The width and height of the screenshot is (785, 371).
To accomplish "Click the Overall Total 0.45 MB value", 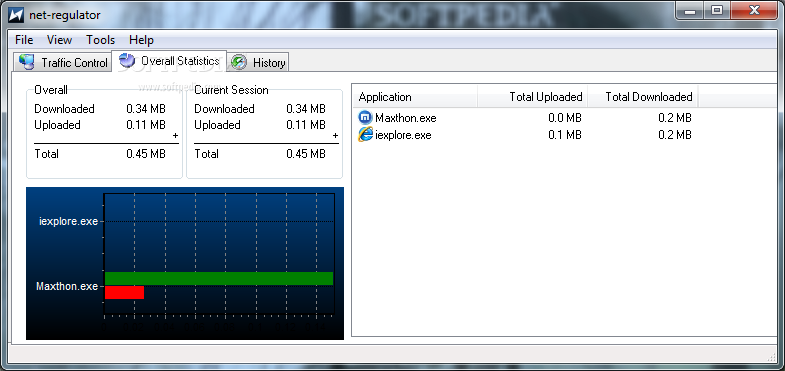I will pyautogui.click(x=146, y=154).
